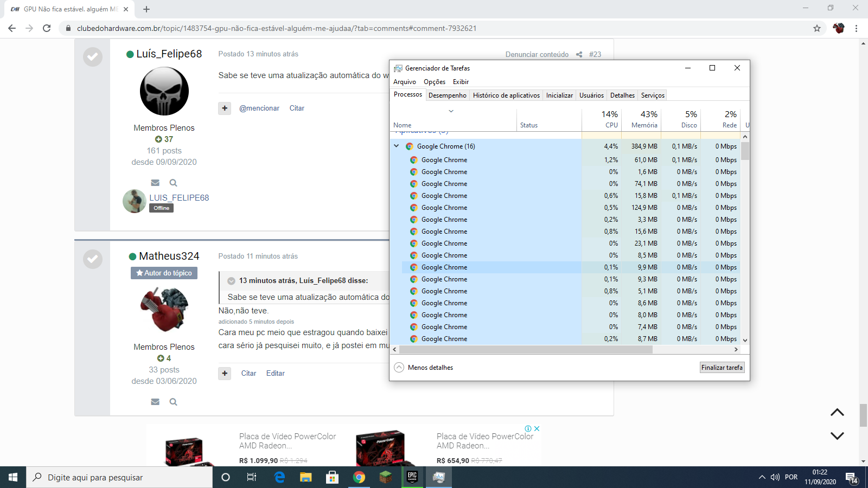Viewport: 868px width, 488px height.
Task: Click Matheus324's boxing-glove avatar
Action: (x=164, y=309)
